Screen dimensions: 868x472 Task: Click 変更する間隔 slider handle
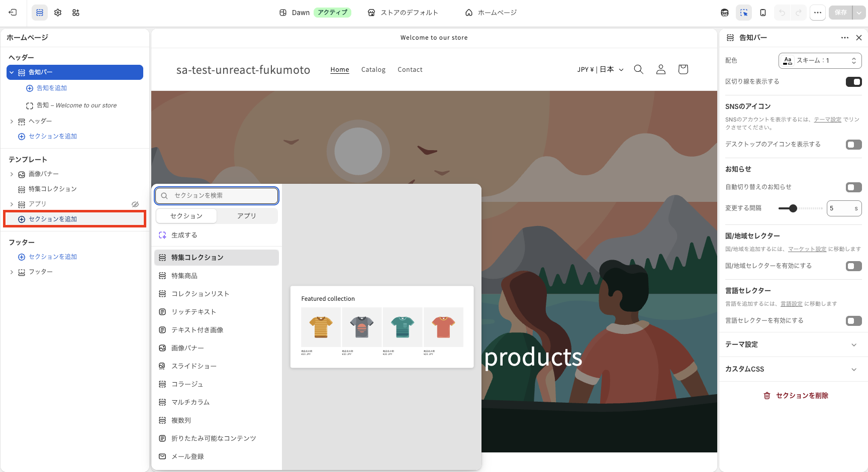click(793, 208)
